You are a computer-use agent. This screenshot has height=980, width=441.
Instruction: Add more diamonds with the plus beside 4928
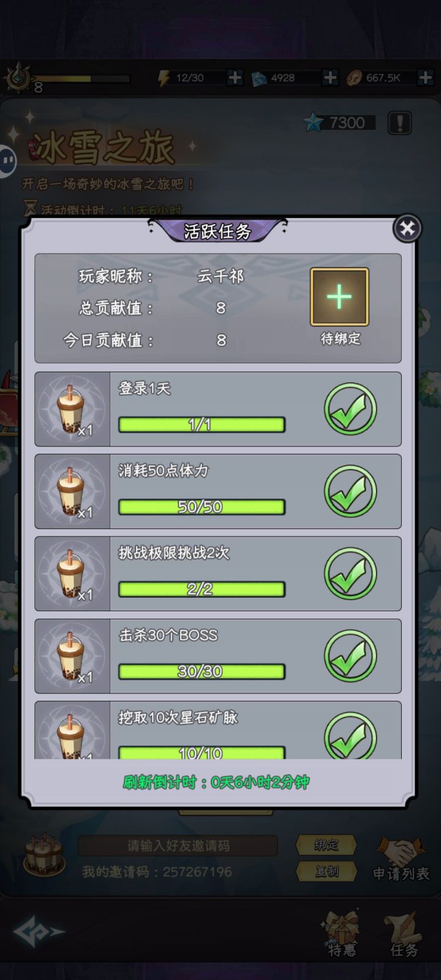pyautogui.click(x=330, y=78)
